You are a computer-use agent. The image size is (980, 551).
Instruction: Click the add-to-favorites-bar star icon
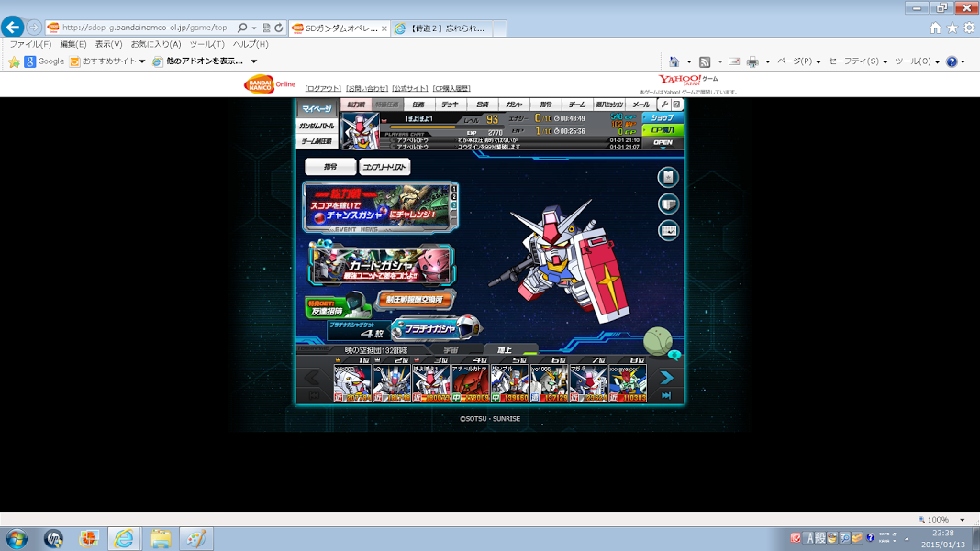click(14, 61)
